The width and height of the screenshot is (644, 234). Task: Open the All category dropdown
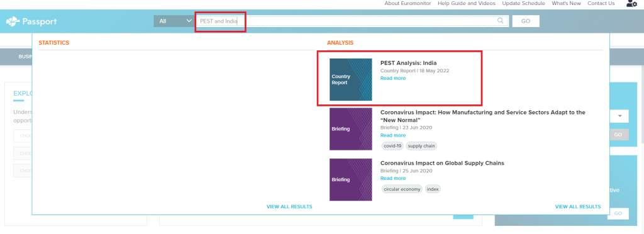(174, 21)
